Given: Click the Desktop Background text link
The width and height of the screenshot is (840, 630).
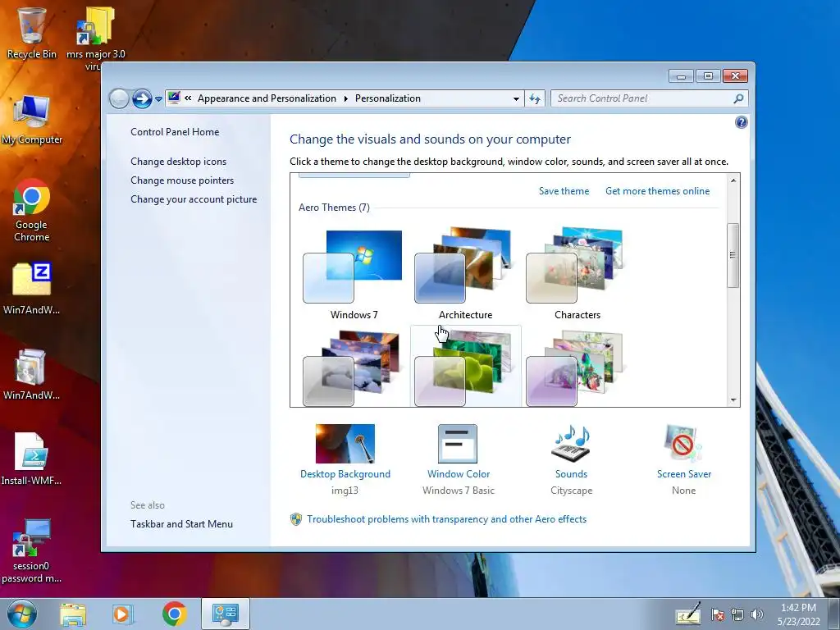Looking at the screenshot, I should pyautogui.click(x=345, y=474).
